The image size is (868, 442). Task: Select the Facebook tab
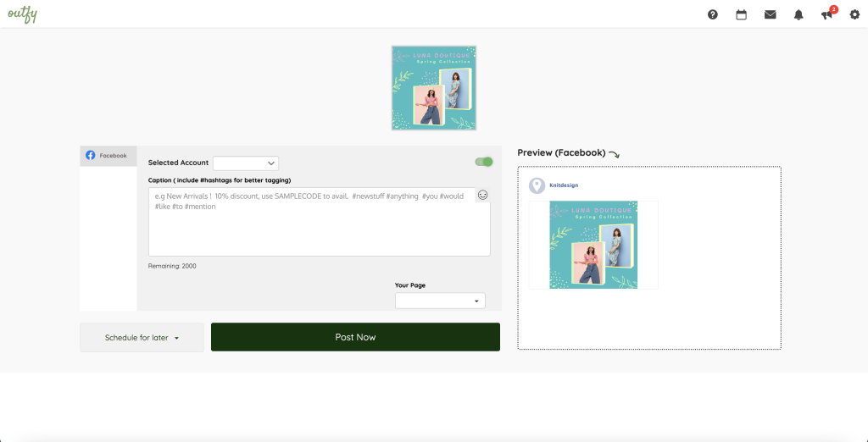tap(107, 156)
